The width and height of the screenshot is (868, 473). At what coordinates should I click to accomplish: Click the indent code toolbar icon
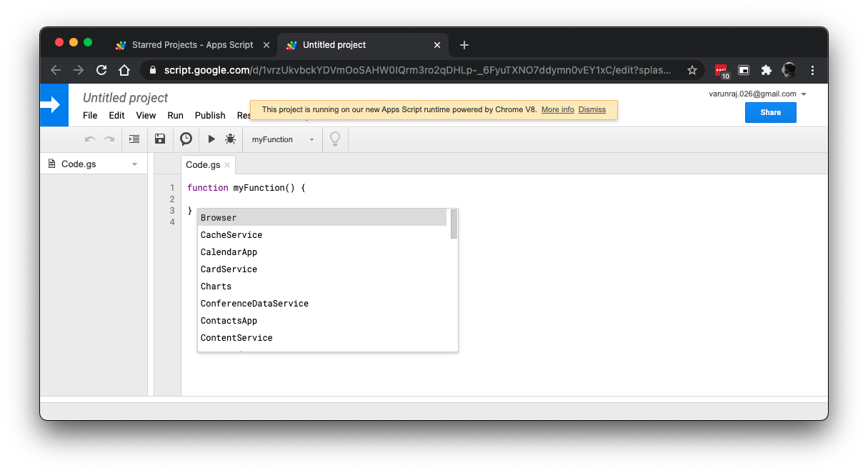click(x=134, y=139)
